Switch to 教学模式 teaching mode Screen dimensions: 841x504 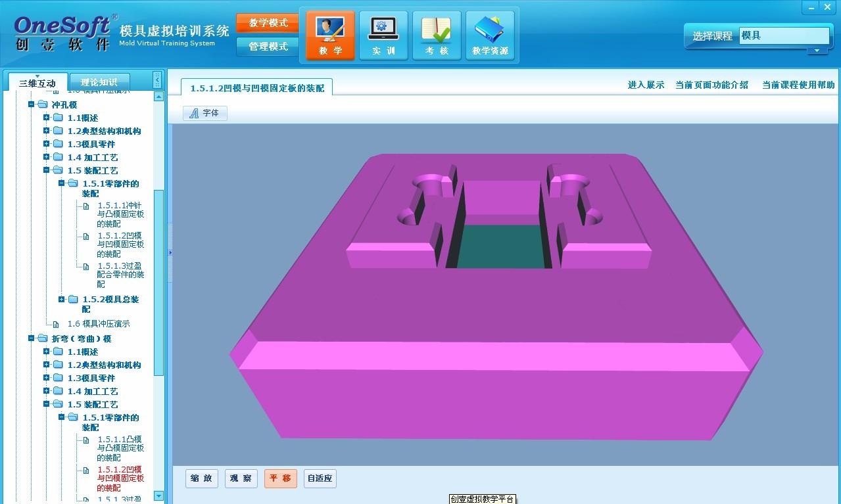tap(268, 23)
